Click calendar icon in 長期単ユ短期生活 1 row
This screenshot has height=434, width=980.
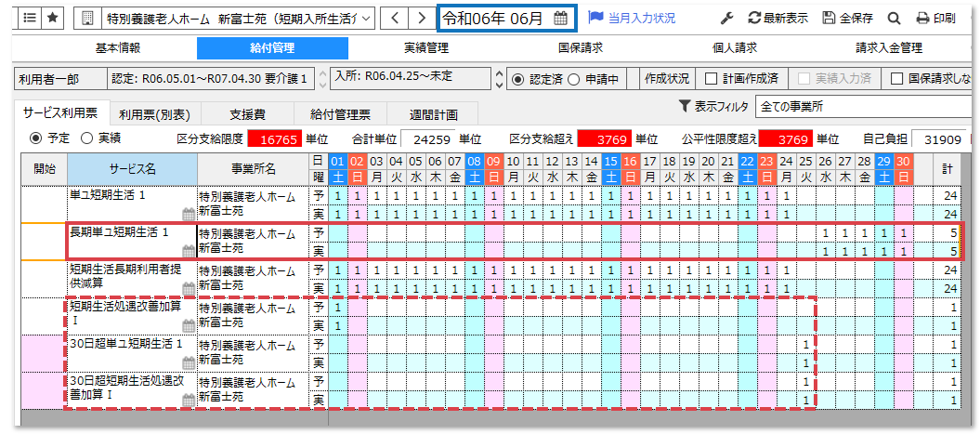[x=189, y=252]
